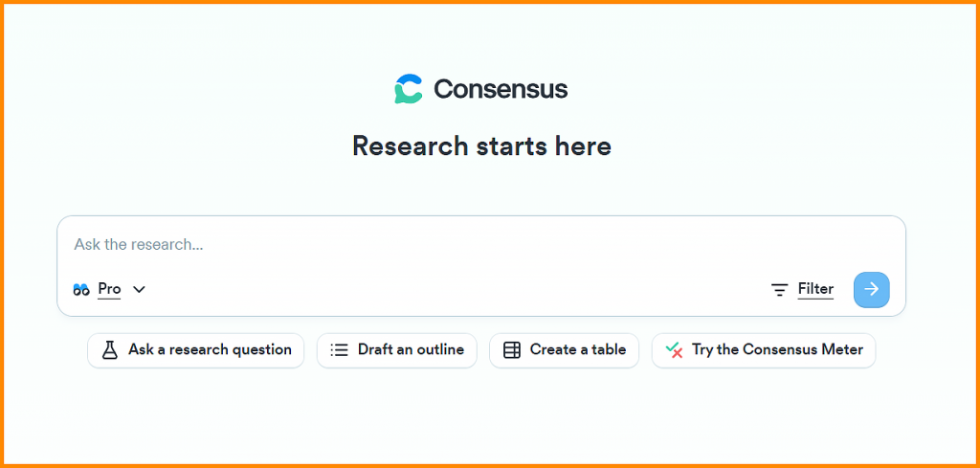Click the list icon for outline
The height and width of the screenshot is (468, 980).
[x=339, y=350]
